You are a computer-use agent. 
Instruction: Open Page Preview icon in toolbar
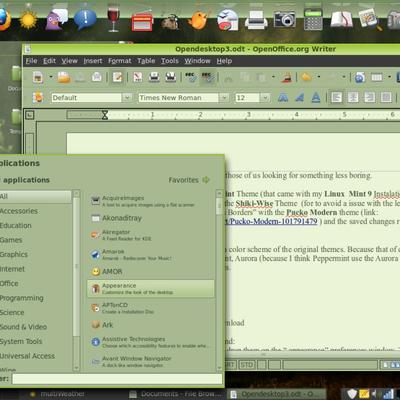170,77
